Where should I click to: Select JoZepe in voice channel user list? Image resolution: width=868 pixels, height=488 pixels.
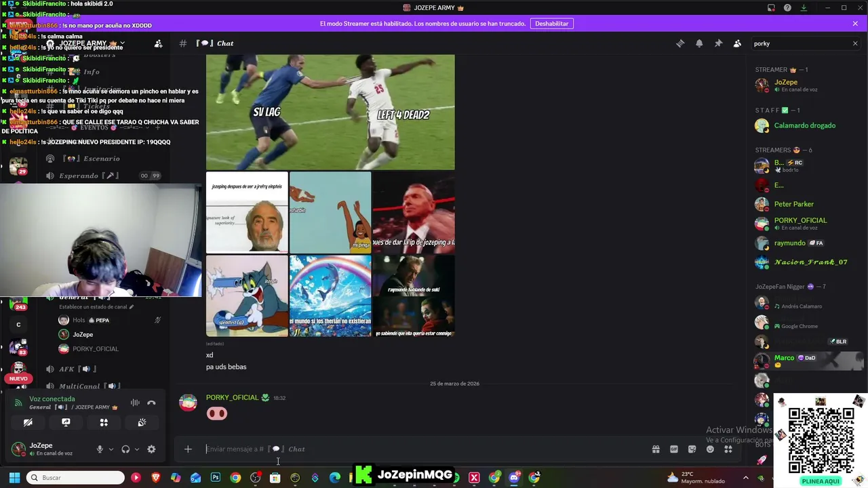(83, 334)
